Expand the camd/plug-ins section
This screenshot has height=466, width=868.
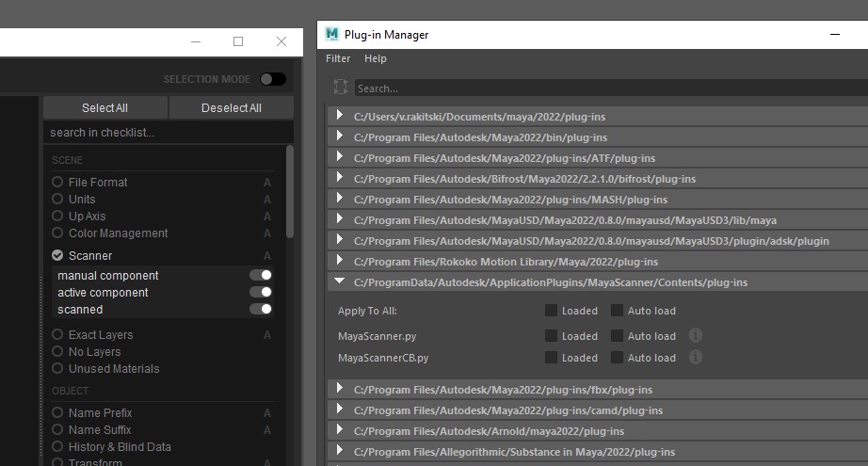point(339,409)
